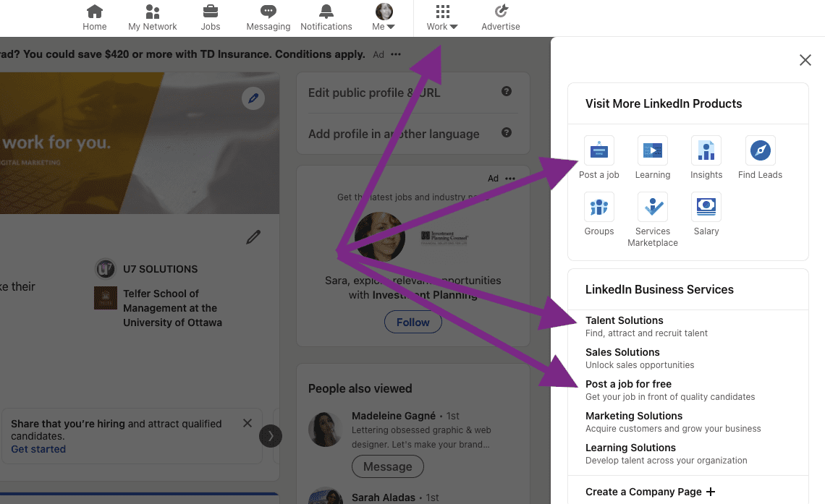Expand the Me profile dropdown
825x504 pixels.
(x=384, y=18)
